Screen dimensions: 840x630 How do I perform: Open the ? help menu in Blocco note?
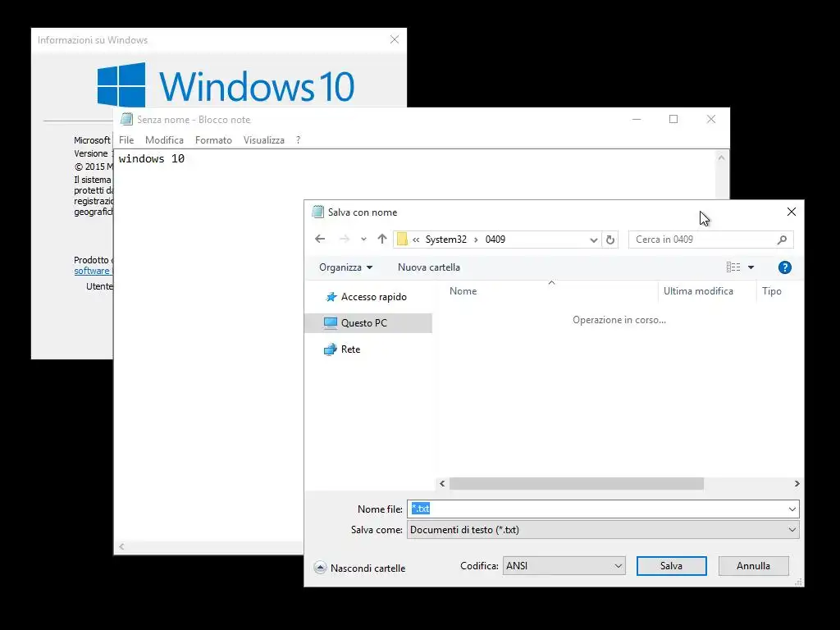pos(298,140)
